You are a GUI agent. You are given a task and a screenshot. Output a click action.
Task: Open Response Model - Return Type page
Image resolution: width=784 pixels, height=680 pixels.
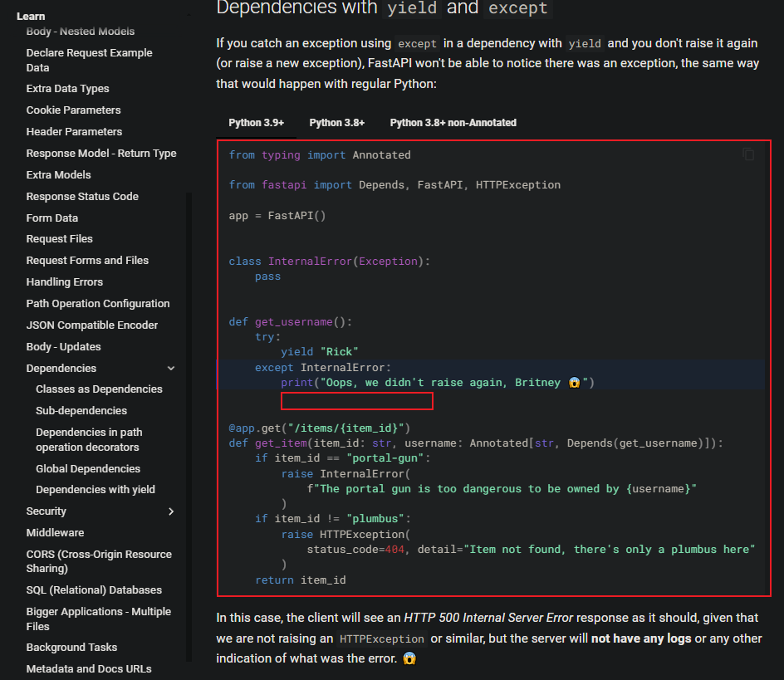tap(101, 154)
